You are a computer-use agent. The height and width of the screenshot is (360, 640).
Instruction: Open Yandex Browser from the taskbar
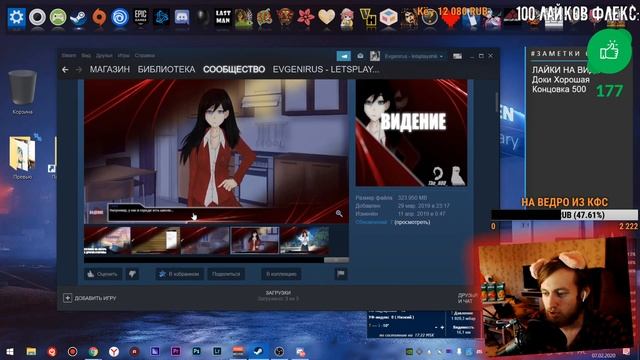click(114, 351)
